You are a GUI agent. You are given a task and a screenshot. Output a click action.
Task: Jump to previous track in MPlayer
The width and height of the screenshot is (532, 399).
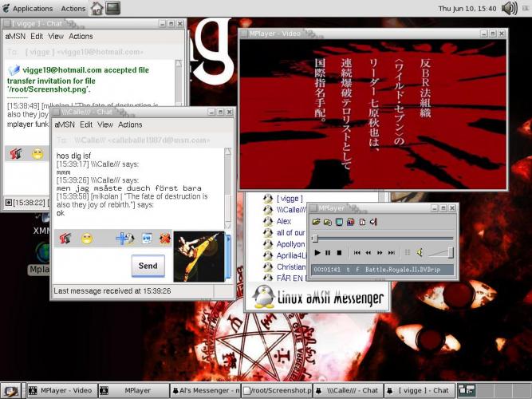coord(357,252)
